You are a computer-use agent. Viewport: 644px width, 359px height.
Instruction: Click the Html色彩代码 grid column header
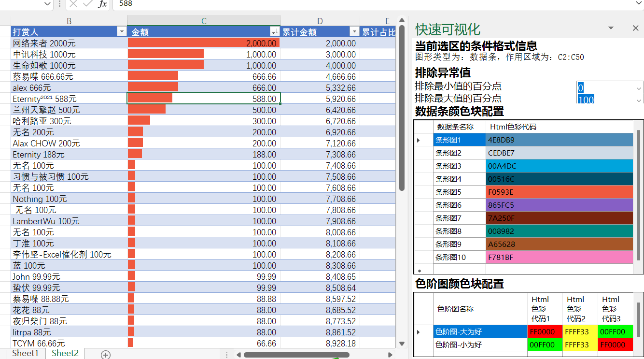coord(560,127)
